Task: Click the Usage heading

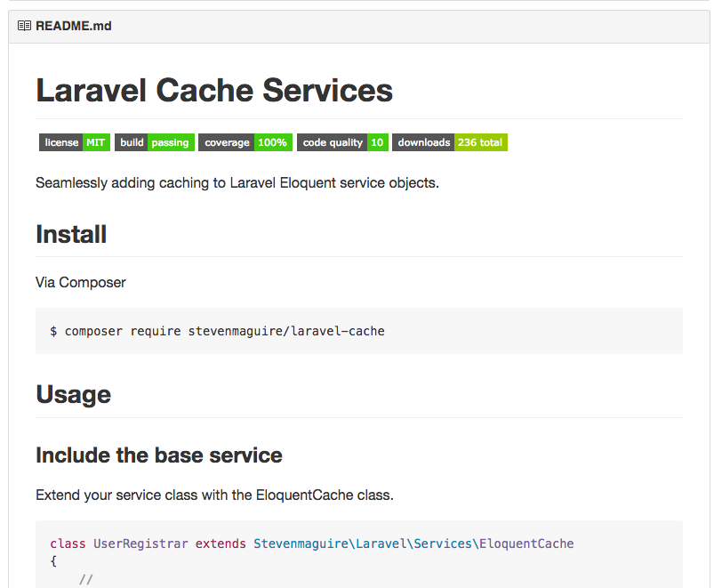Action: (73, 395)
